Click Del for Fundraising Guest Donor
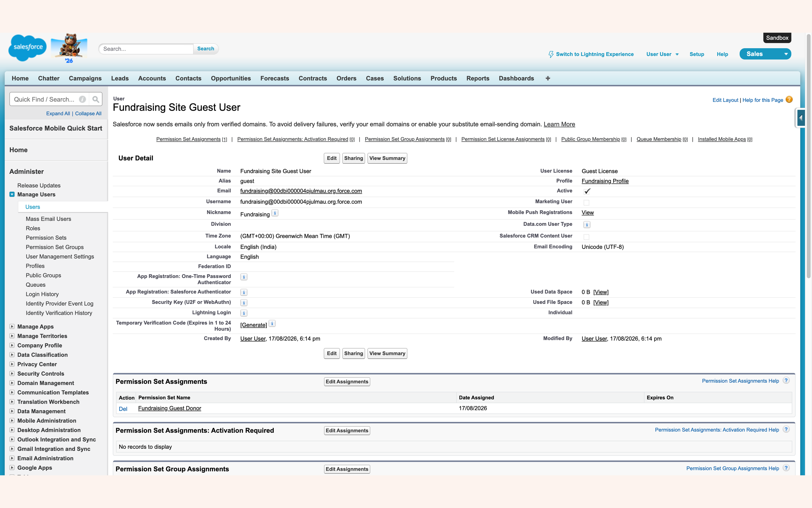 (123, 409)
